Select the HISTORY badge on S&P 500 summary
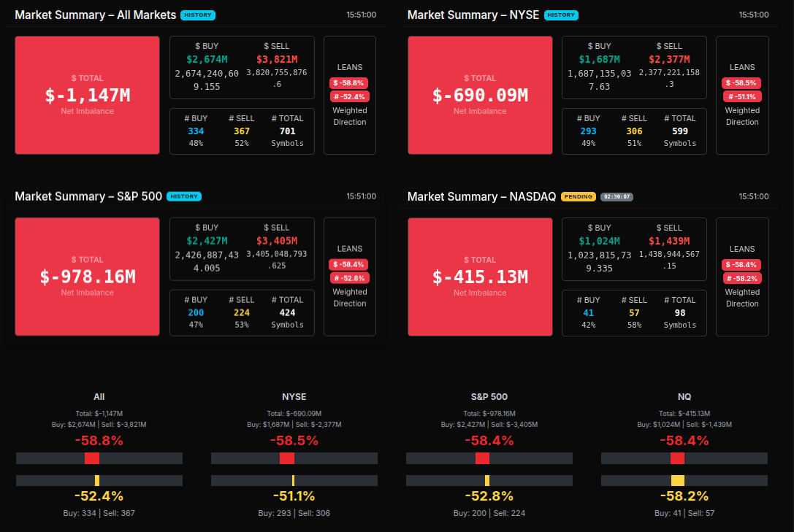Screen dimensions: 794x532 [x=183, y=196]
